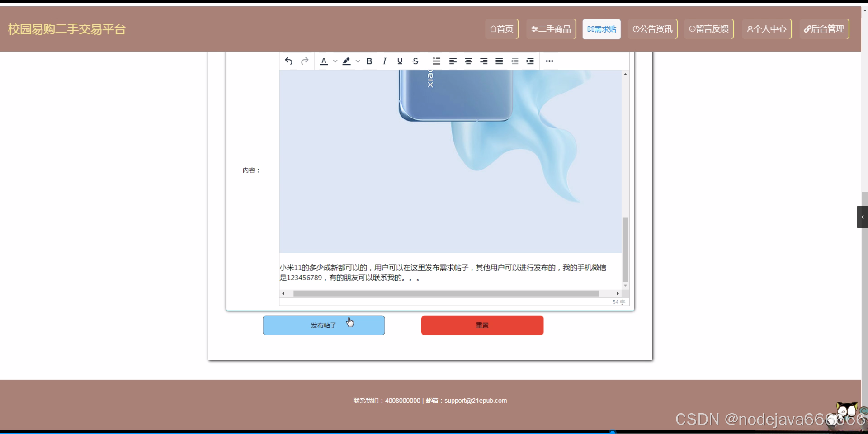The width and height of the screenshot is (868, 434).
Task: Open the line height tool
Action: click(x=436, y=61)
